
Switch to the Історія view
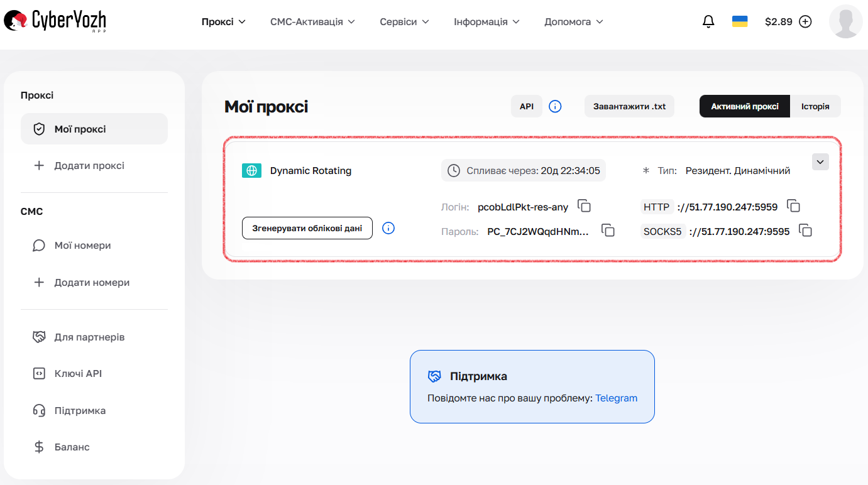(x=815, y=106)
